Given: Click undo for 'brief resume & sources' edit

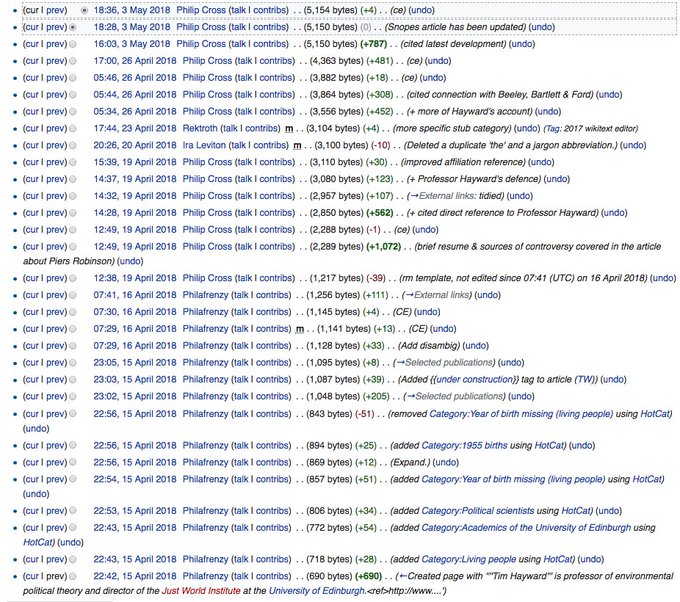Looking at the screenshot, I should (x=131, y=261).
